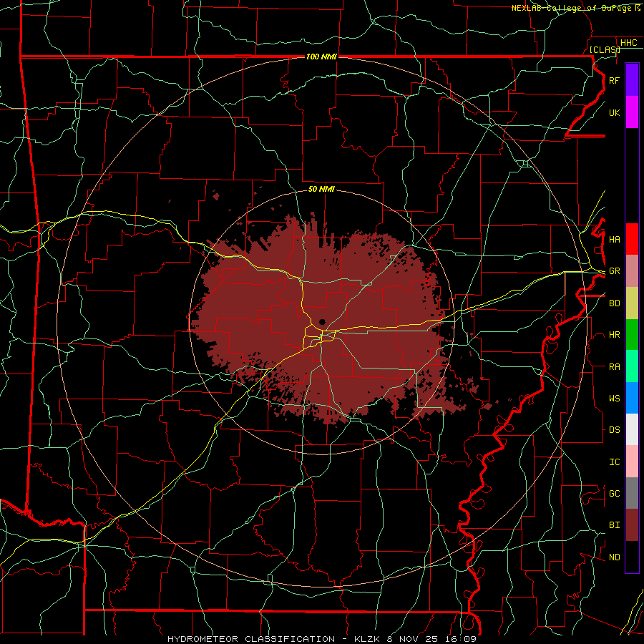
Task: Click the ND black legend swatch
Action: 632,557
